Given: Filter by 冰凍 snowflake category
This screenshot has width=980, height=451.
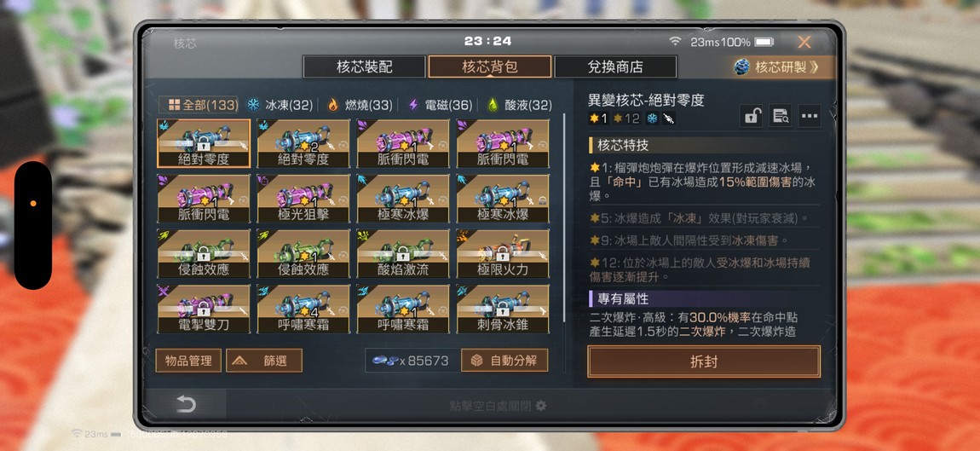Looking at the screenshot, I should (x=280, y=105).
